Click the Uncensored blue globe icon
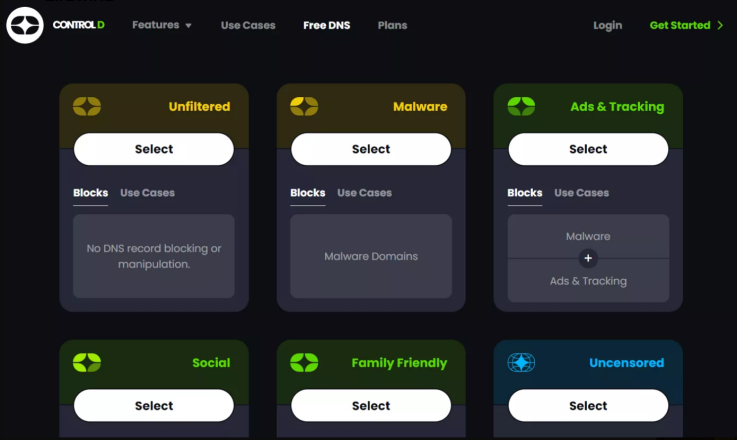The height and width of the screenshot is (440, 737). pyautogui.click(x=521, y=362)
